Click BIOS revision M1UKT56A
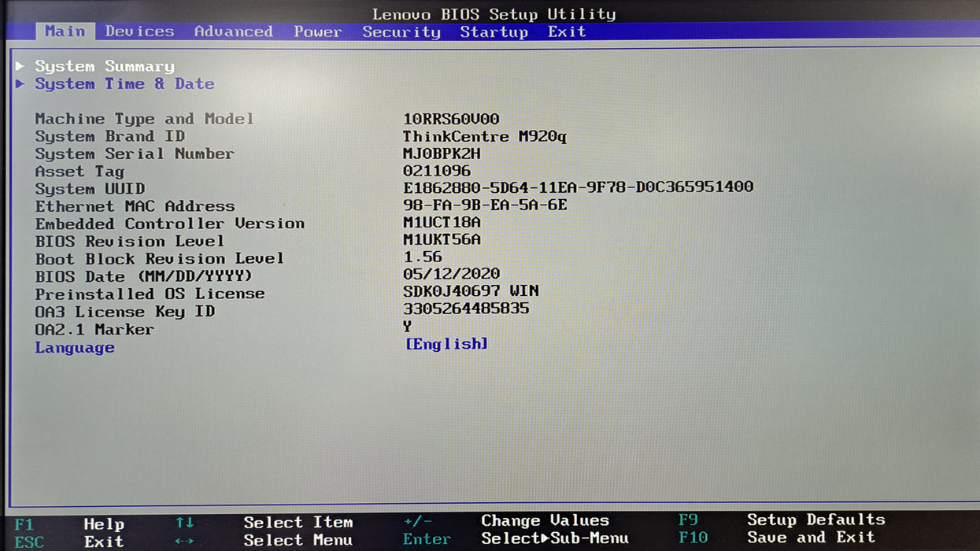This screenshot has height=551, width=980. (x=442, y=239)
